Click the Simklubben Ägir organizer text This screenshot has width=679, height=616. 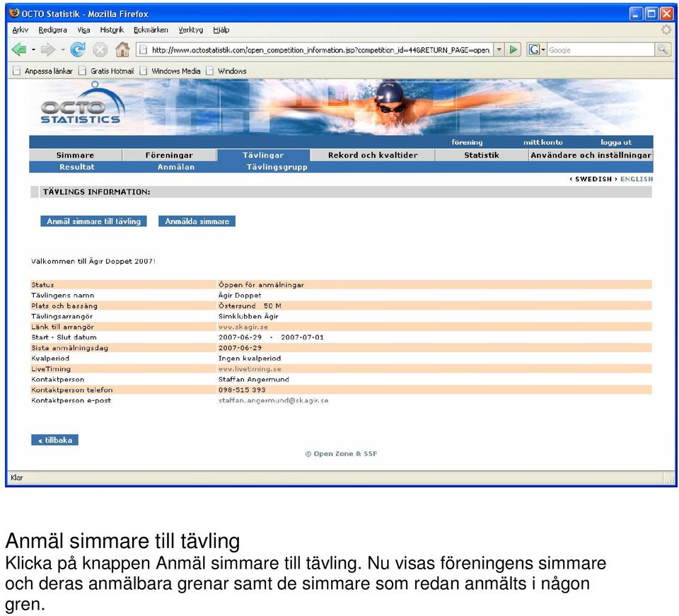248,316
